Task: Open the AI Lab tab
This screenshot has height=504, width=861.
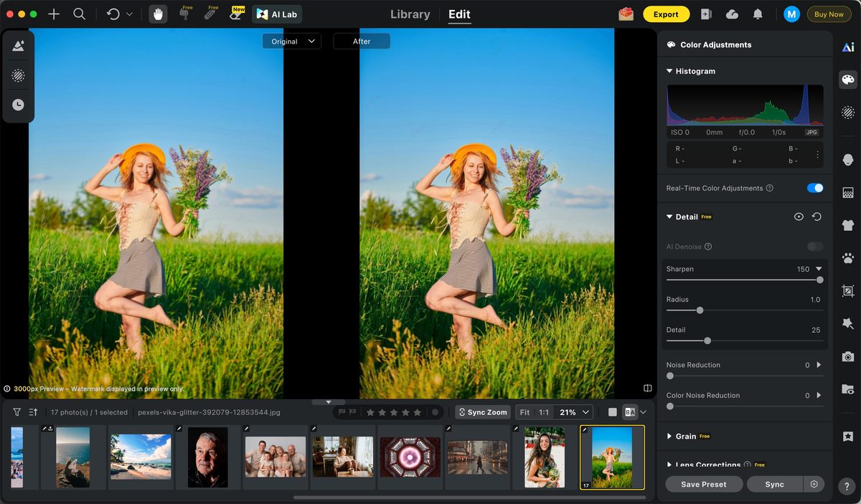Action: tap(277, 14)
